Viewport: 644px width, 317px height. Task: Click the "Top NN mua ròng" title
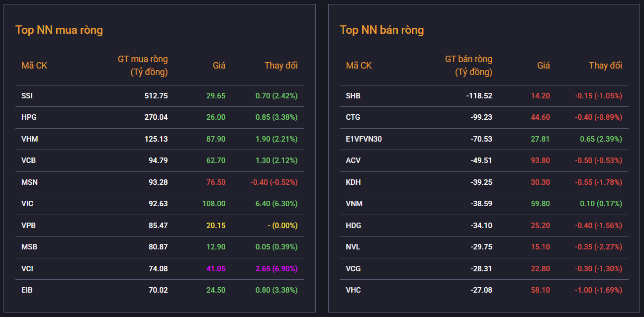click(x=59, y=30)
